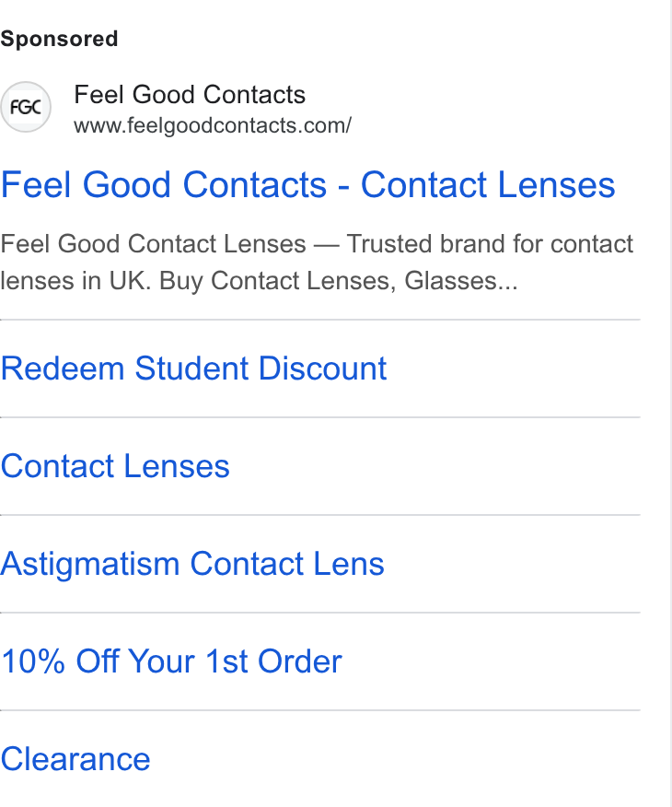The height and width of the screenshot is (807, 672).
Task: Click the FGC circular logo icon
Action: pyautogui.click(x=26, y=107)
